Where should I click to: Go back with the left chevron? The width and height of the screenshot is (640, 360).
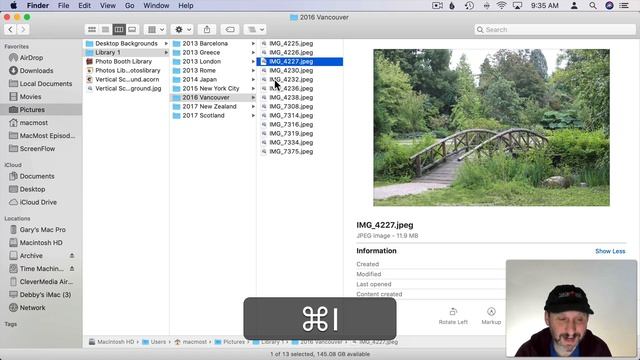coord(10,29)
